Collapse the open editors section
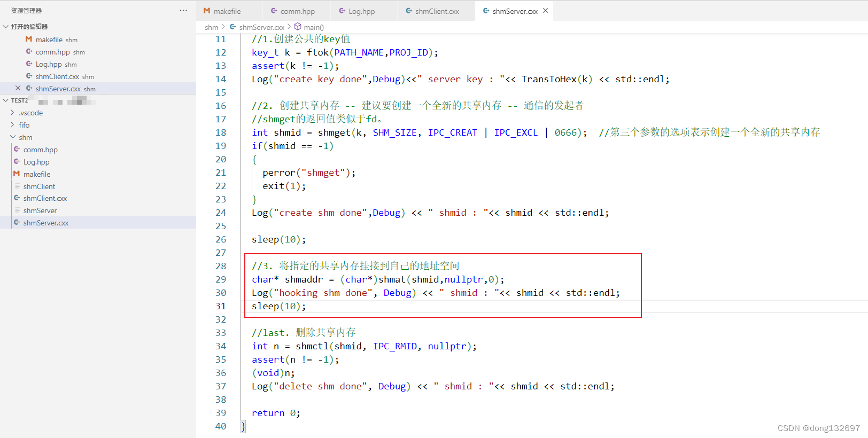The width and height of the screenshot is (868, 438). pyautogui.click(x=6, y=27)
